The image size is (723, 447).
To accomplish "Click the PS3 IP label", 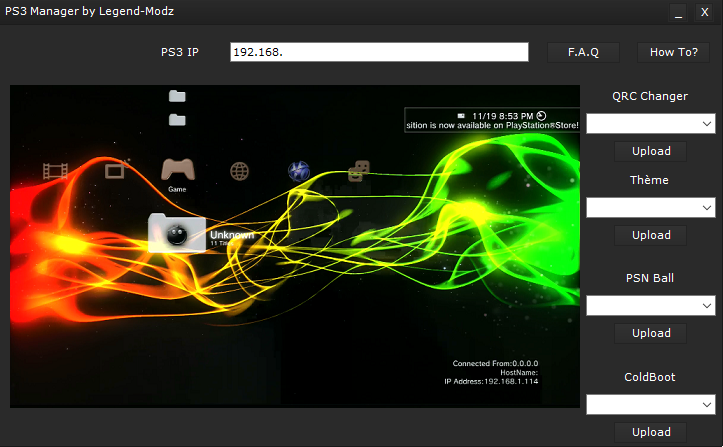I will point(179,52).
